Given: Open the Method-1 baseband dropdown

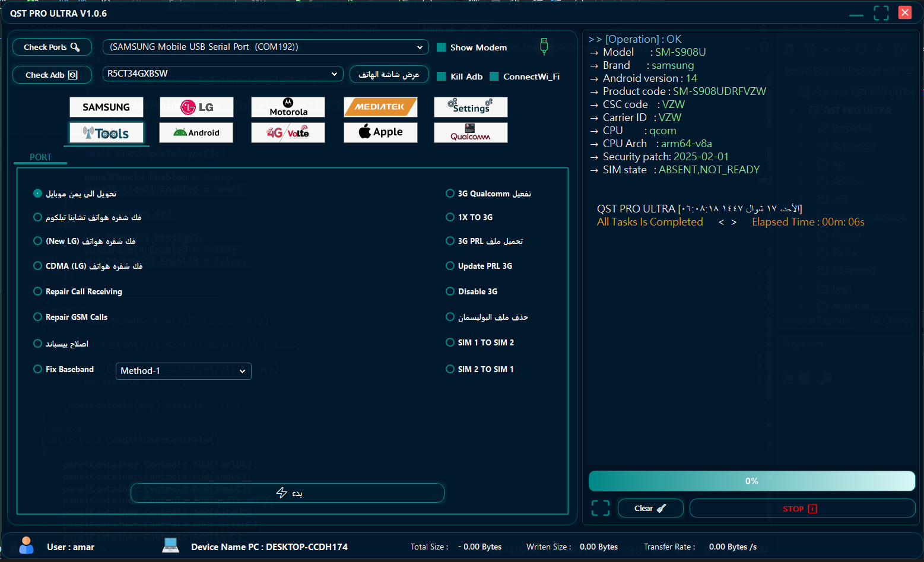Looking at the screenshot, I should point(183,371).
